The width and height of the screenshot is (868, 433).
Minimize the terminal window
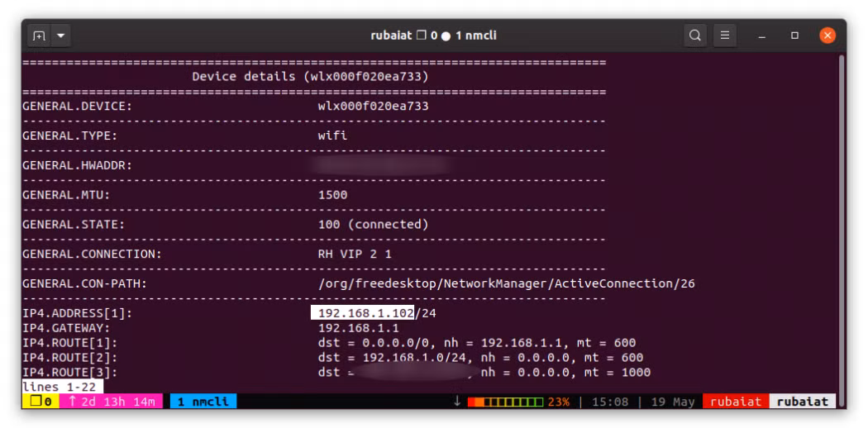point(762,36)
